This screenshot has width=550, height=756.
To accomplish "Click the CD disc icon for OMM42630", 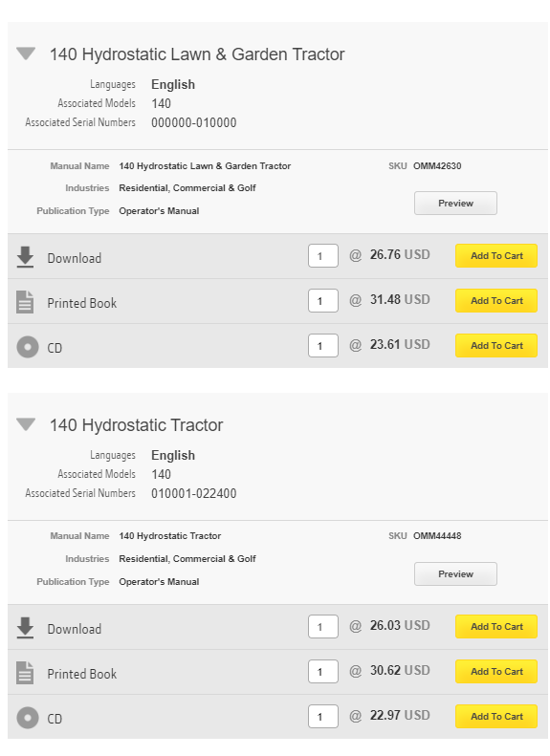I will [28, 347].
